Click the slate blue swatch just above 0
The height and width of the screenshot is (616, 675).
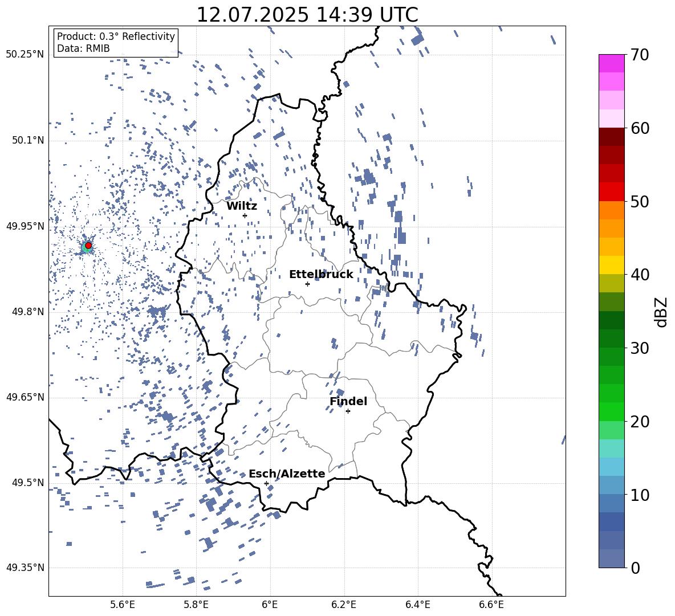[x=612, y=558]
